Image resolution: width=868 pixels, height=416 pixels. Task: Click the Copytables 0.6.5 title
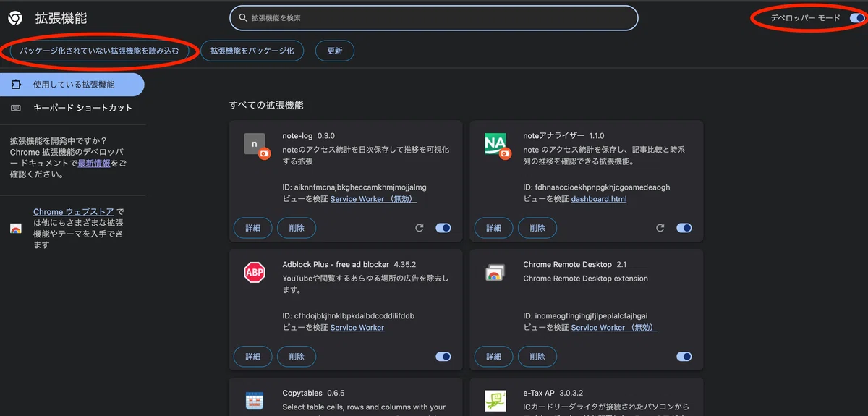313,394
